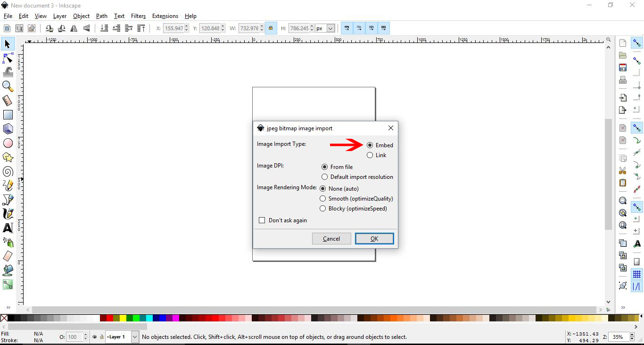
Task: Click the W width input field
Action: click(249, 28)
